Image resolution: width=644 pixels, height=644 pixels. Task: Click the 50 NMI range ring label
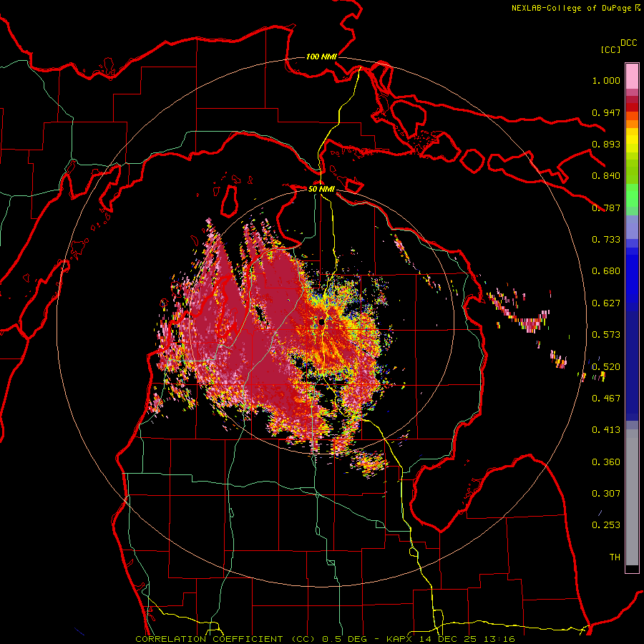point(321,189)
